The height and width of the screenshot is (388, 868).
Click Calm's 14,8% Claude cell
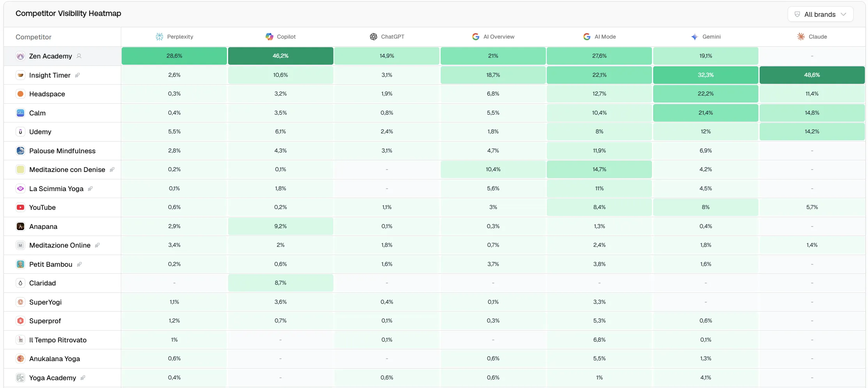point(812,113)
